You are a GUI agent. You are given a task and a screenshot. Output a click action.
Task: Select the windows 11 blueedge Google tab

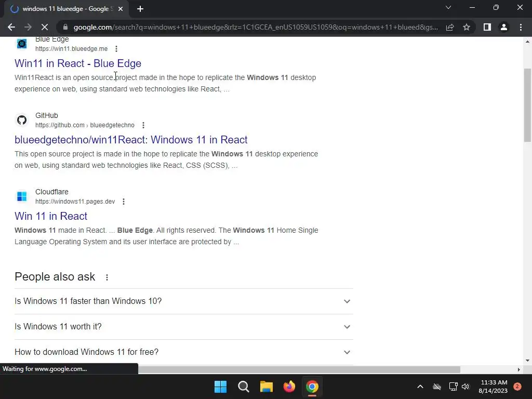click(66, 9)
